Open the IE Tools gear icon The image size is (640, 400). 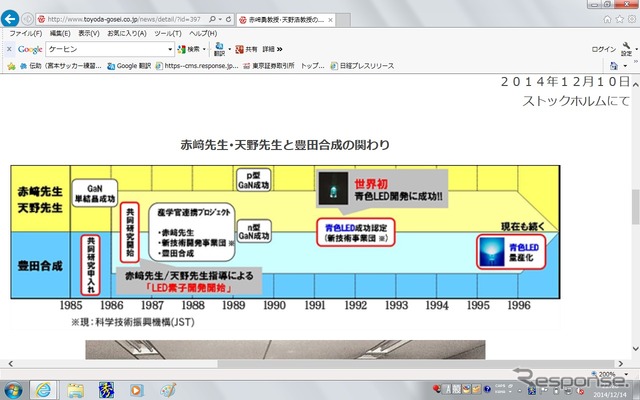[x=632, y=19]
